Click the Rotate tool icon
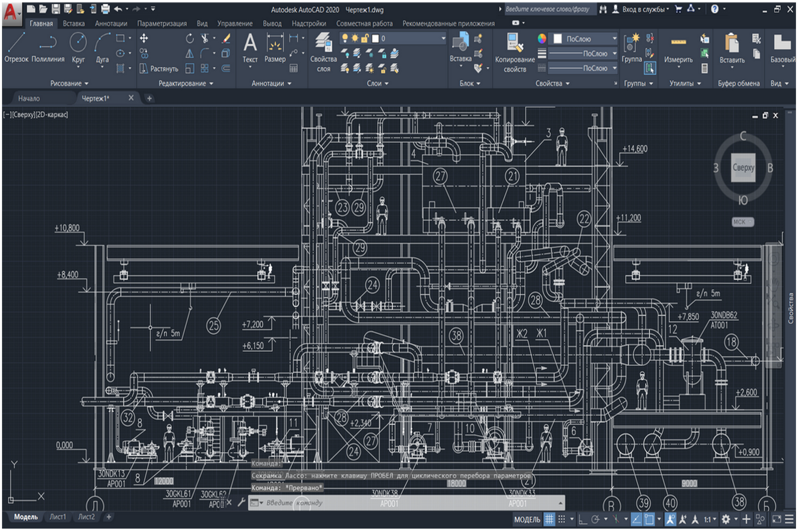Image resolution: width=798 pixels, height=532 pixels. pos(190,38)
